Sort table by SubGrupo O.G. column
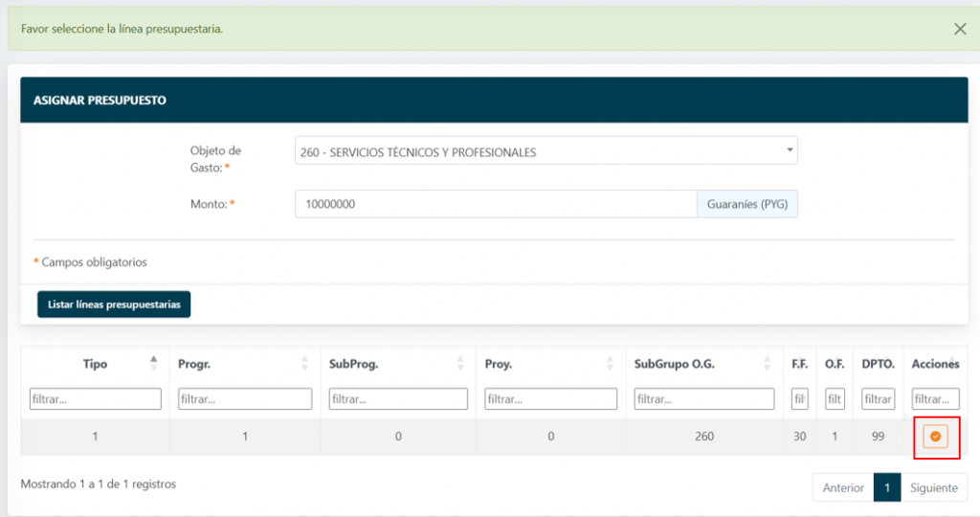Screen dimensions: 980x517 tap(703, 364)
